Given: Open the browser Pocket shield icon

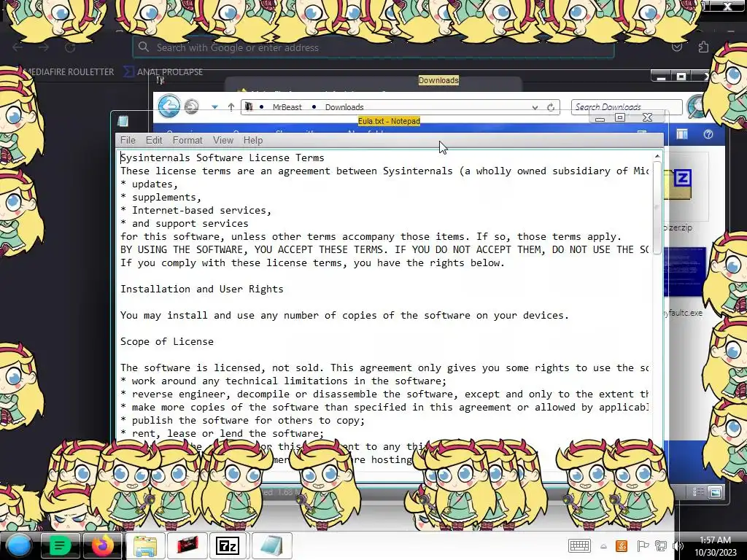Looking at the screenshot, I should point(676,47).
